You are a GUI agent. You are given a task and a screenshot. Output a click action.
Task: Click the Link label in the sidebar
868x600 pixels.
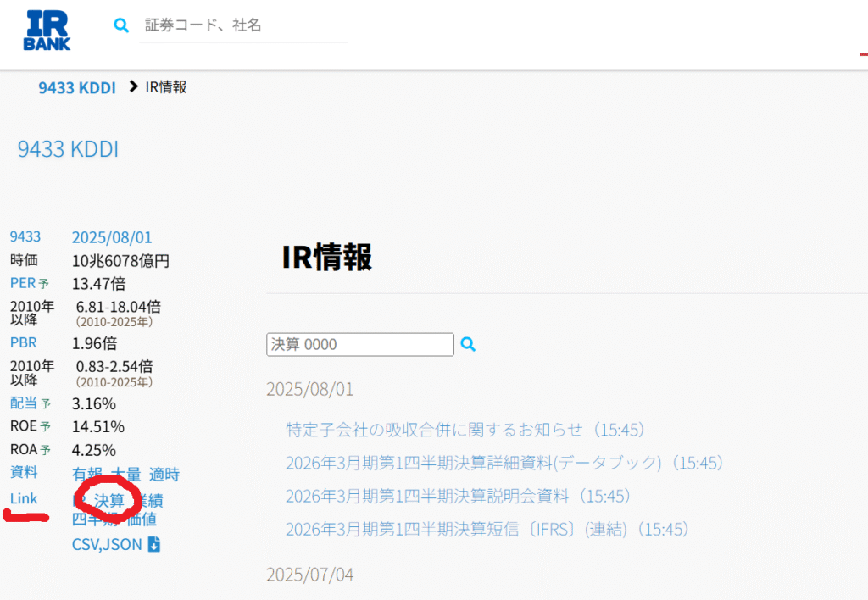(x=24, y=498)
